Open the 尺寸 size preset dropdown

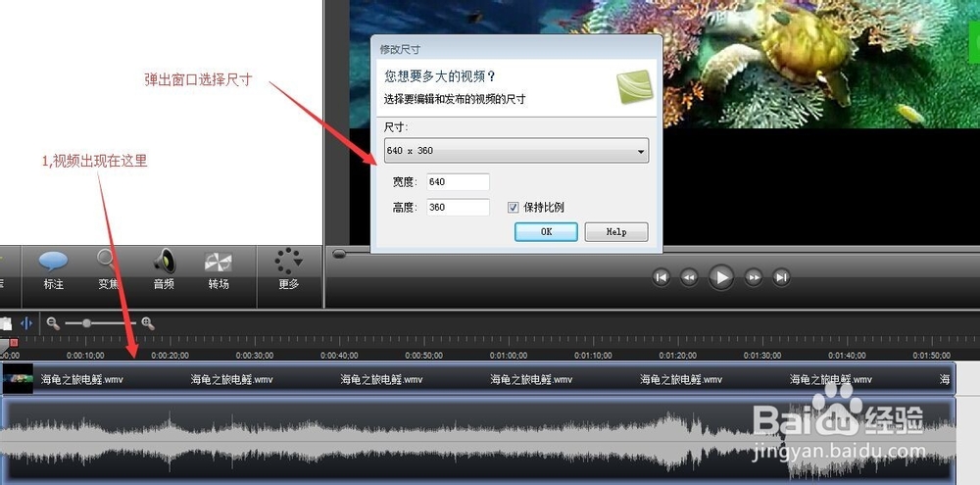pos(516,151)
